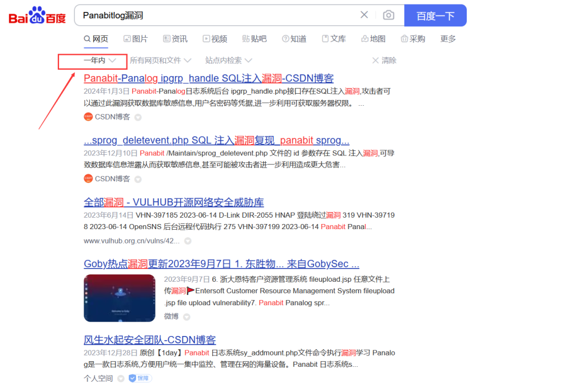Click the date 2024年1月3日 in first snippet
Image resolution: width=572 pixels, height=392 pixels.
click(x=106, y=91)
